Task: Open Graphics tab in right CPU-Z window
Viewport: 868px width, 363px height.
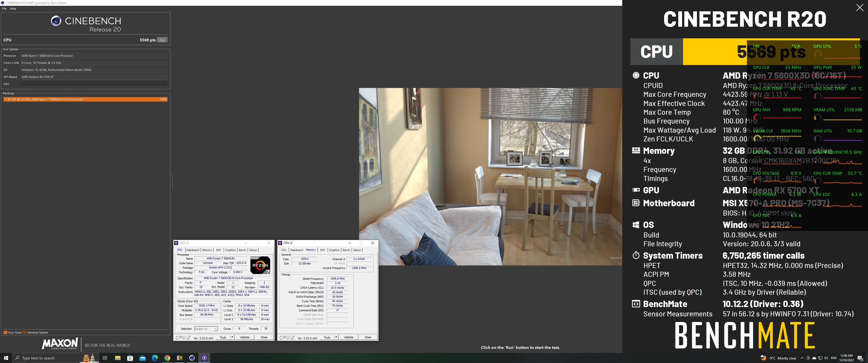Action: (x=334, y=250)
